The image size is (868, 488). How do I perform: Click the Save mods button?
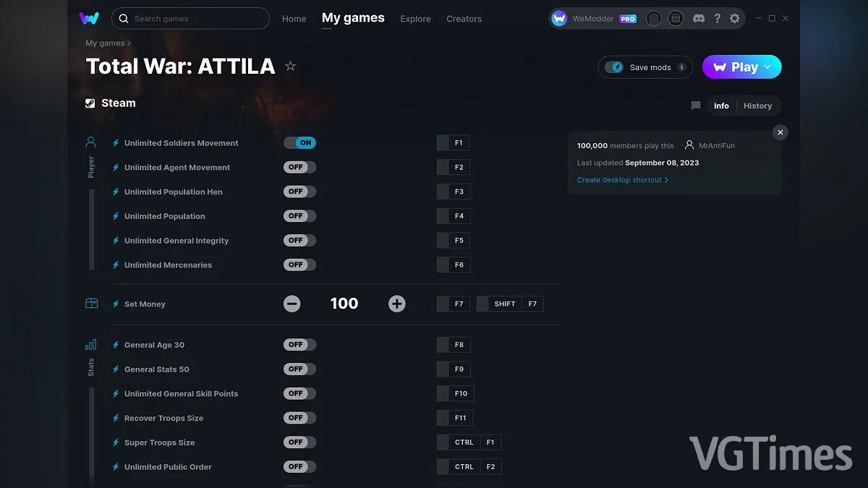644,67
